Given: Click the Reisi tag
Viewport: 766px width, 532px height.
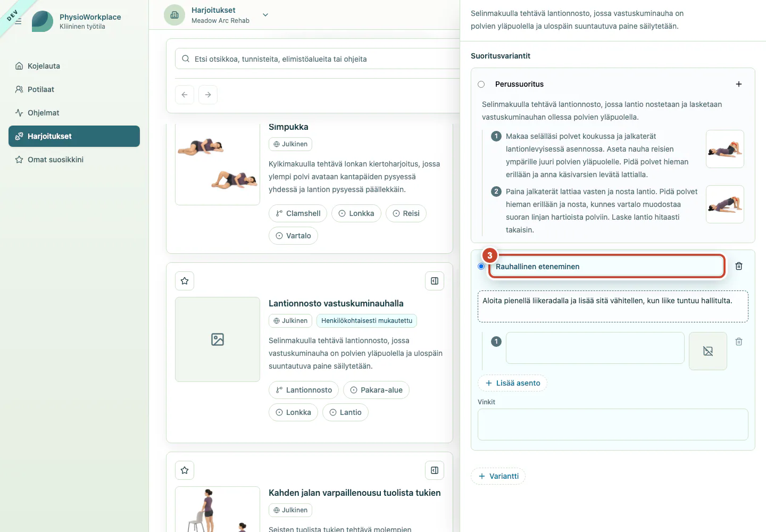Looking at the screenshot, I should click(x=406, y=213).
